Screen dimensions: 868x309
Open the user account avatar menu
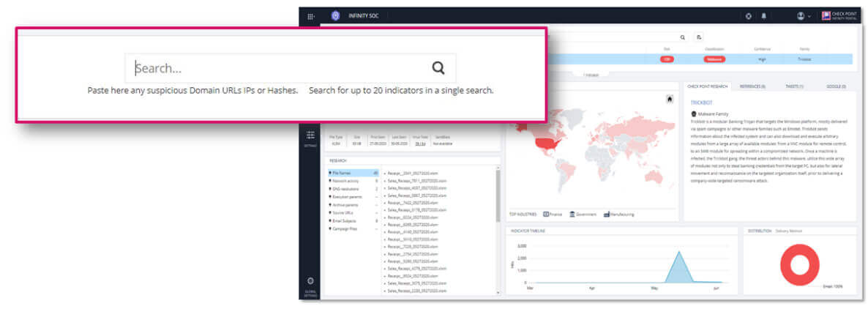[x=801, y=16]
